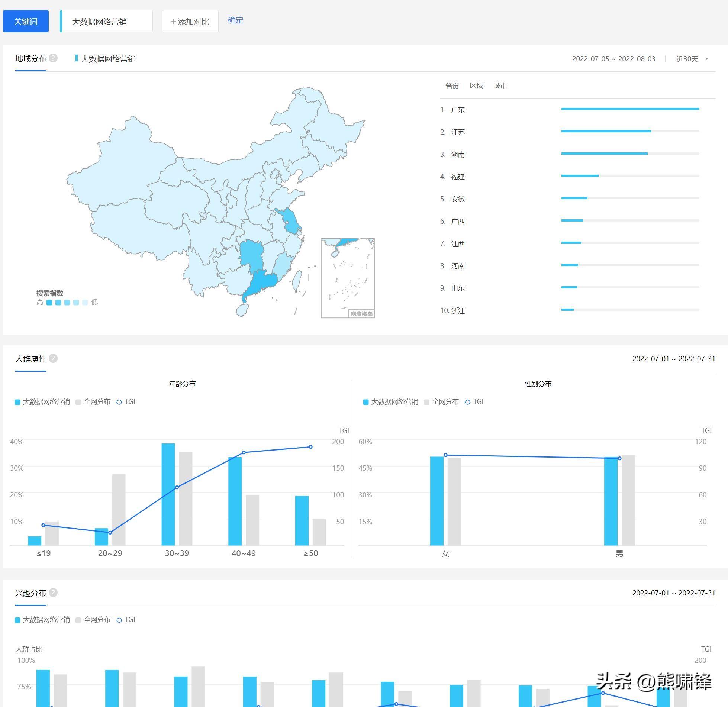Click 江西 in the province ranking
Image resolution: width=728 pixels, height=707 pixels.
point(458,243)
